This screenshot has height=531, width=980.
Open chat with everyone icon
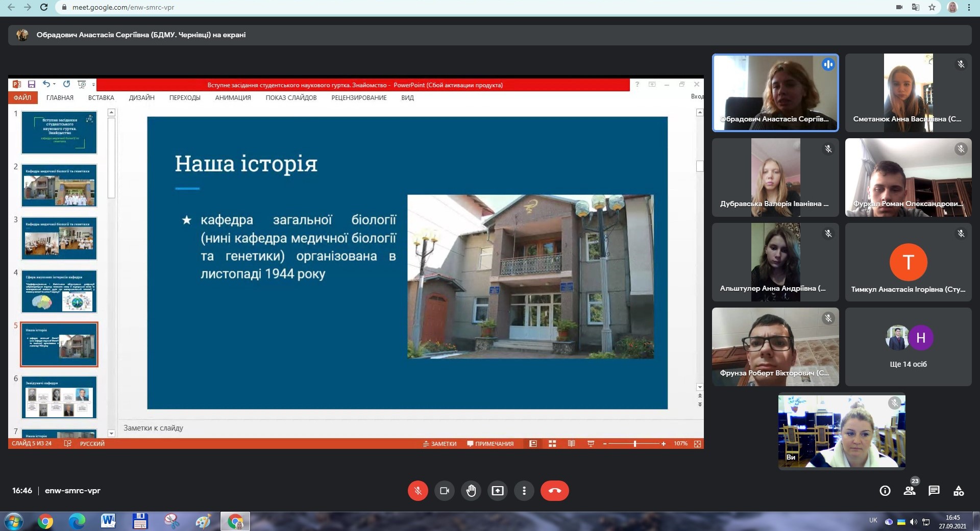click(x=934, y=491)
